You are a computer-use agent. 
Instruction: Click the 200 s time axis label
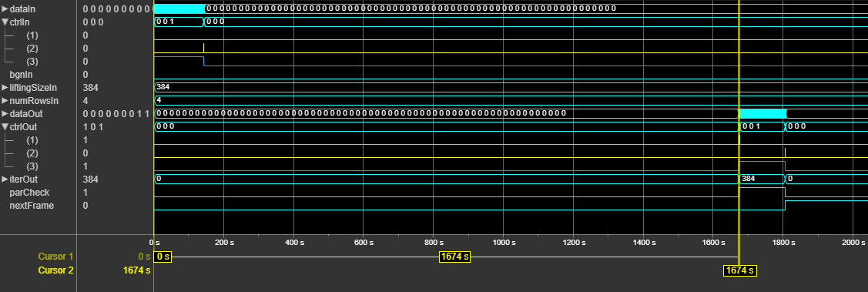coord(223,243)
